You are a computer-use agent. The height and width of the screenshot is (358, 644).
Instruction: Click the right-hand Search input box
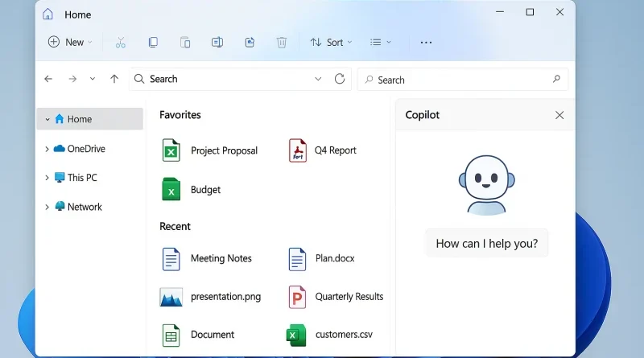click(463, 79)
